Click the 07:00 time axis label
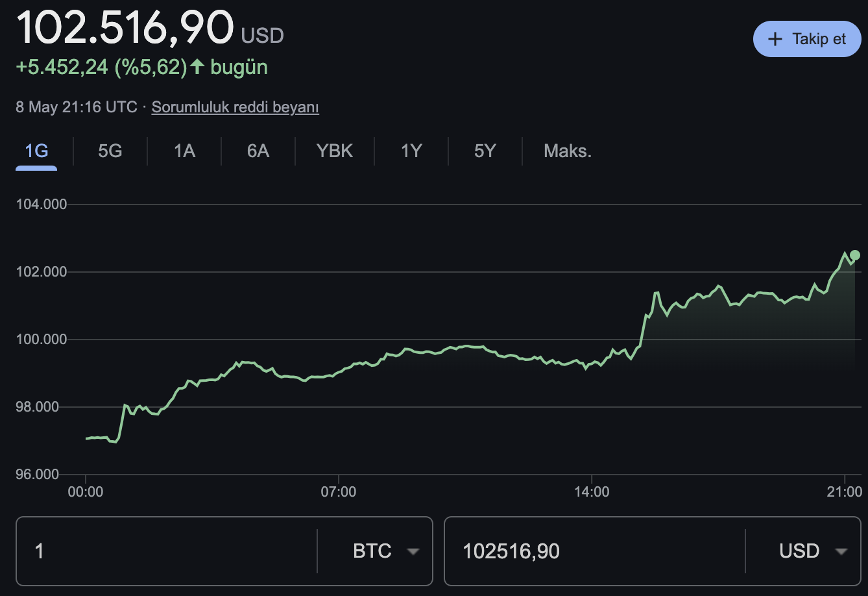 [x=339, y=492]
